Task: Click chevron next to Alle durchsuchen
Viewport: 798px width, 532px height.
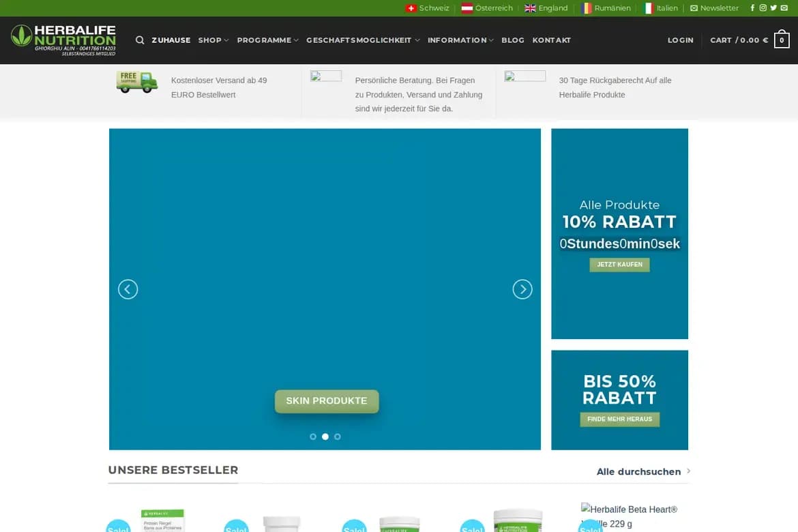Action: 689,471
